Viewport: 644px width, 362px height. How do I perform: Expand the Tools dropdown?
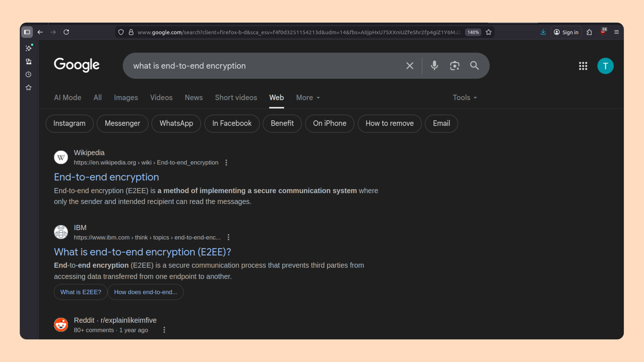[x=465, y=98]
